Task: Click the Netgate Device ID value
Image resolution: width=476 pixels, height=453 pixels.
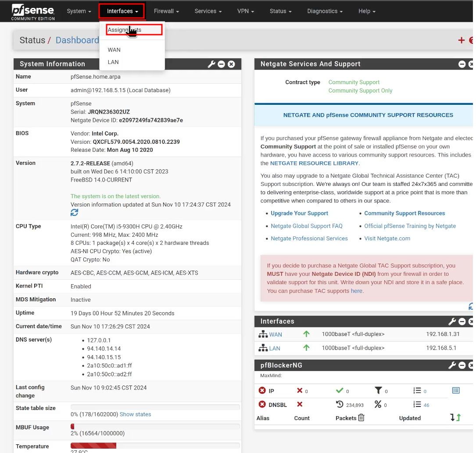Action: point(151,120)
